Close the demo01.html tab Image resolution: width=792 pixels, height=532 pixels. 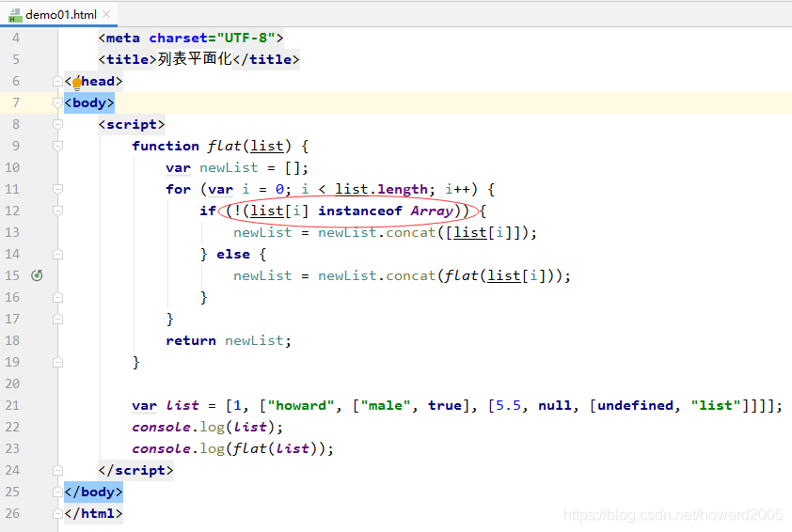tap(106, 15)
